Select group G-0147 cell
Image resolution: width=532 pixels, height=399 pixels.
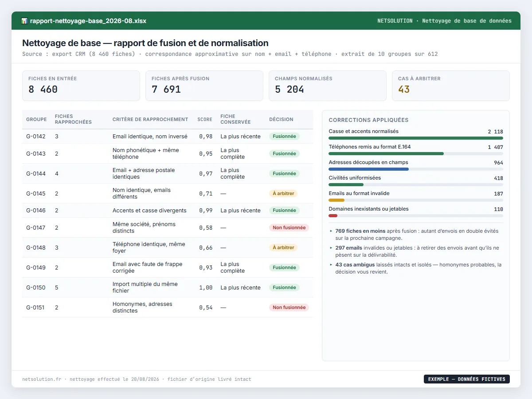36,227
